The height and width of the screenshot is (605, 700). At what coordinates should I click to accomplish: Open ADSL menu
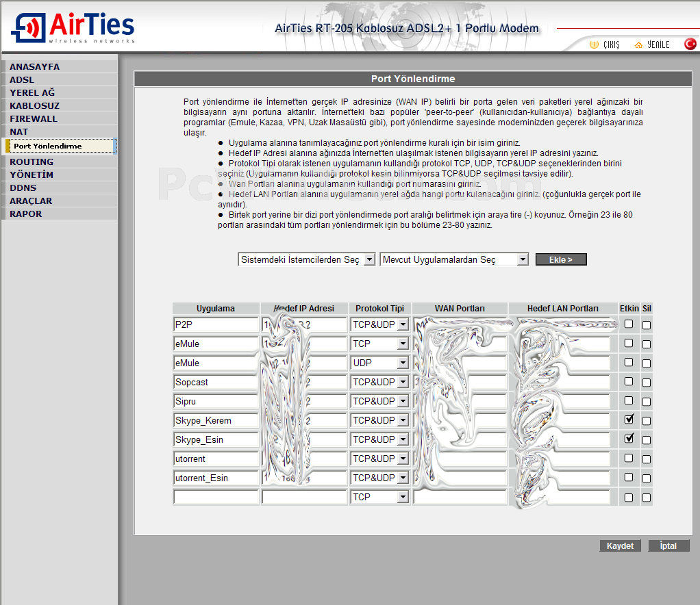pos(60,79)
